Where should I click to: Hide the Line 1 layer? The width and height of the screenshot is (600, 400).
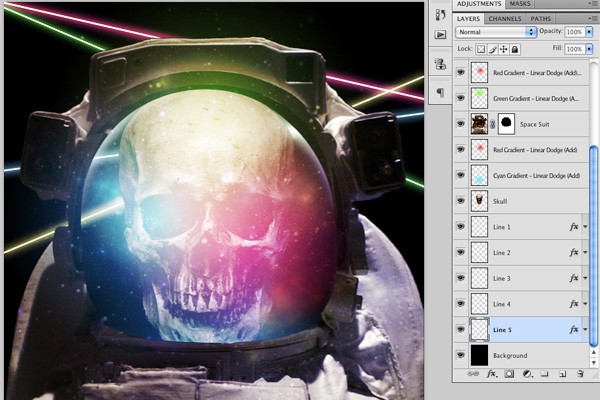(461, 227)
